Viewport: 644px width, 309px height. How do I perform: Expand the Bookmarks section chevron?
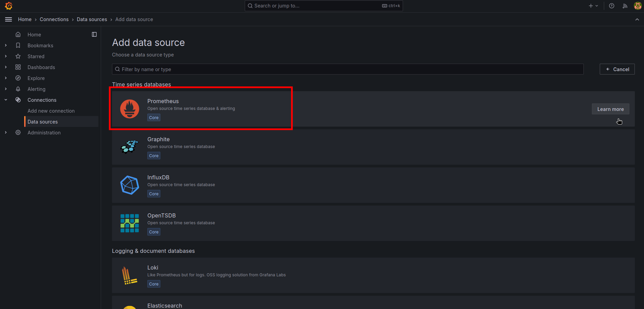6,45
